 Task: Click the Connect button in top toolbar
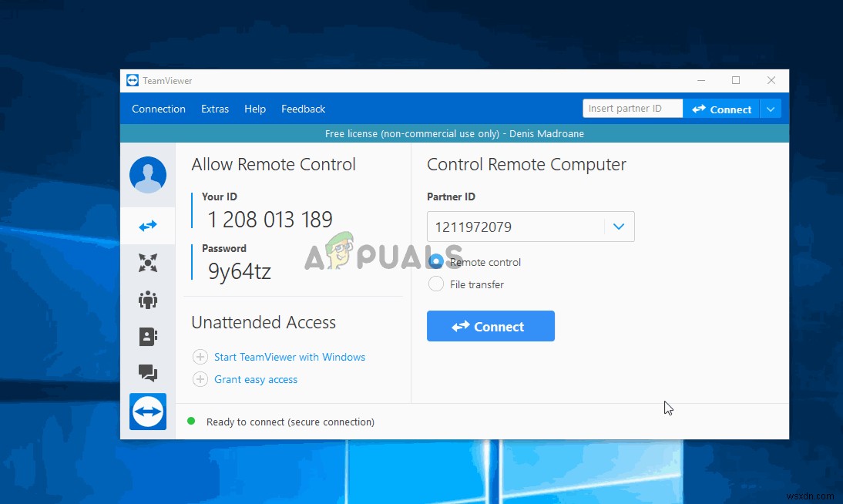click(721, 109)
